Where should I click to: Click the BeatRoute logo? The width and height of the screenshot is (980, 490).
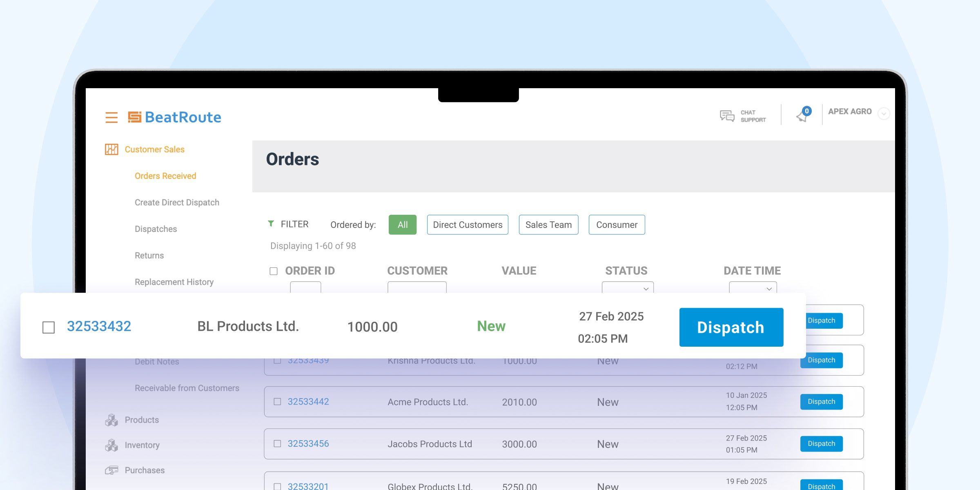tap(174, 117)
